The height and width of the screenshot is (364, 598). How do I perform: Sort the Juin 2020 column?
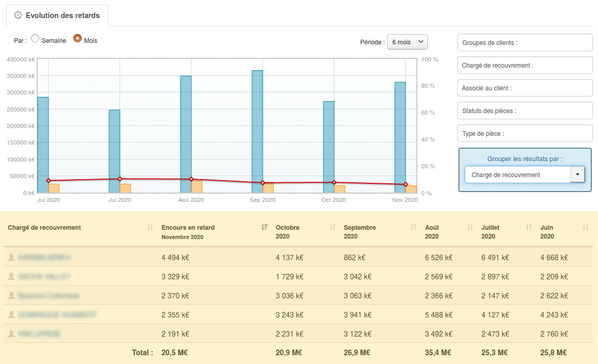pos(586,227)
